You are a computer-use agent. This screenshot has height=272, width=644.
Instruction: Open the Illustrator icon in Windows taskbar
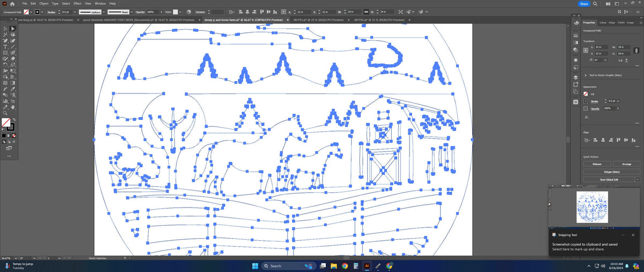pyautogui.click(x=368, y=266)
